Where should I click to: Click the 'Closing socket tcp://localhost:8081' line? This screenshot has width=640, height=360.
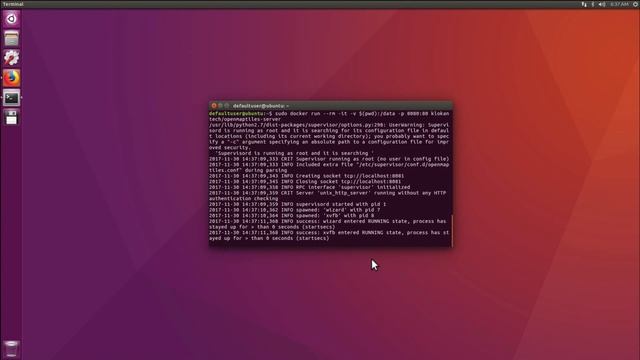pyautogui.click(x=305, y=182)
